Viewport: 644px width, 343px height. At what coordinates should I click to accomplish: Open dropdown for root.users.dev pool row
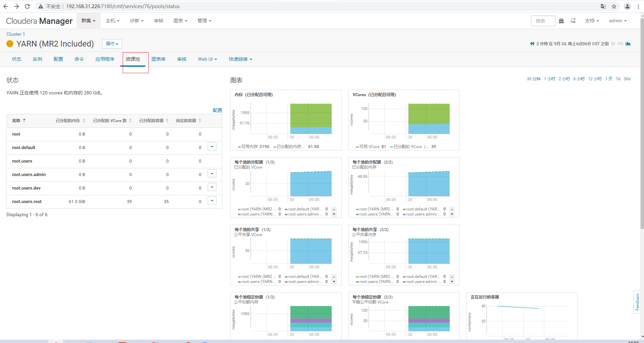point(212,187)
